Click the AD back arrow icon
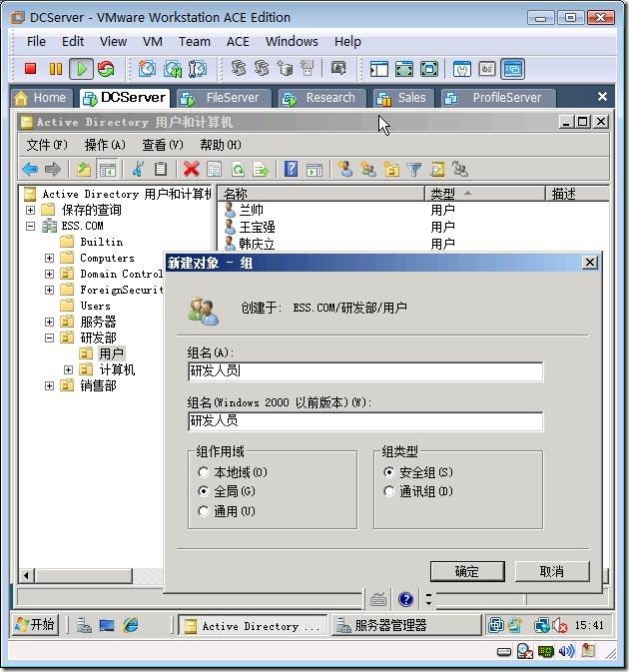Viewport: 629px width, 672px height. pyautogui.click(x=30, y=170)
